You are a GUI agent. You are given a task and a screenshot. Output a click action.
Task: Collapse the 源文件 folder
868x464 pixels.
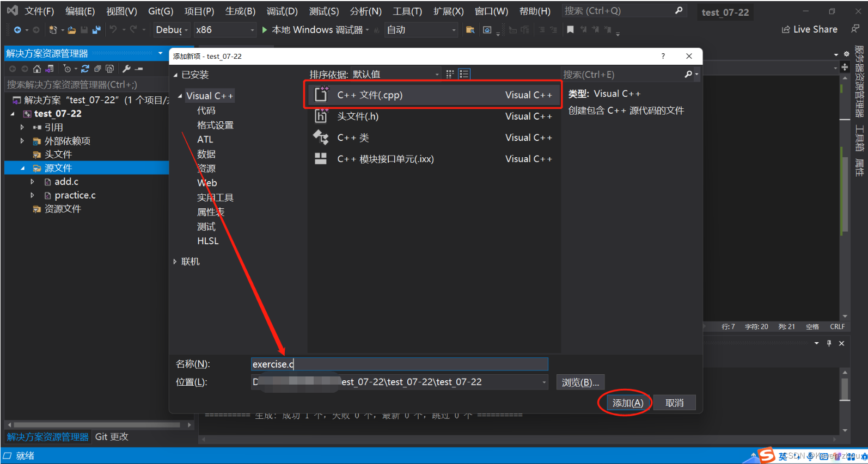tap(22, 168)
